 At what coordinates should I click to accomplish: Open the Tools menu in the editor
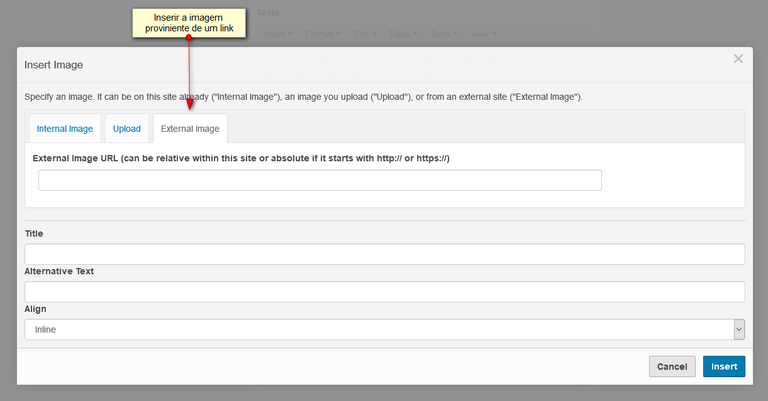click(x=443, y=34)
